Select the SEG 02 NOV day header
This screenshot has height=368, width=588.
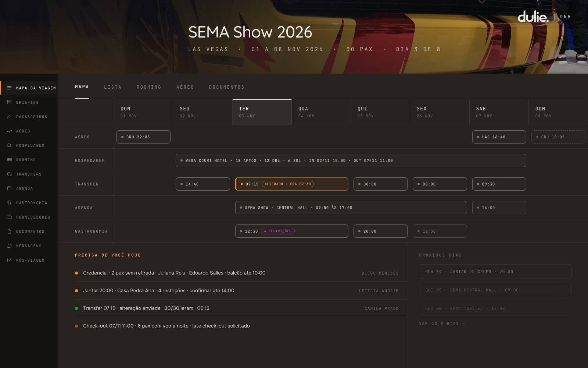202,112
